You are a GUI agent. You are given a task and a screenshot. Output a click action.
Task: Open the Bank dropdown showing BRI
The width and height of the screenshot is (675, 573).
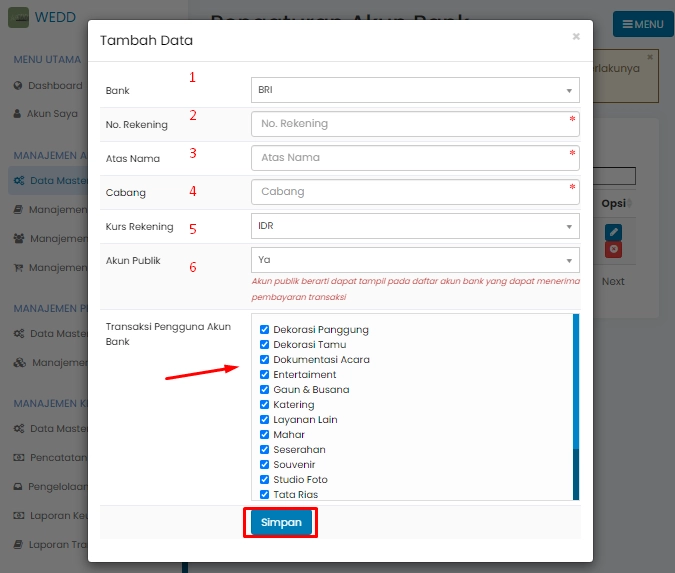415,90
